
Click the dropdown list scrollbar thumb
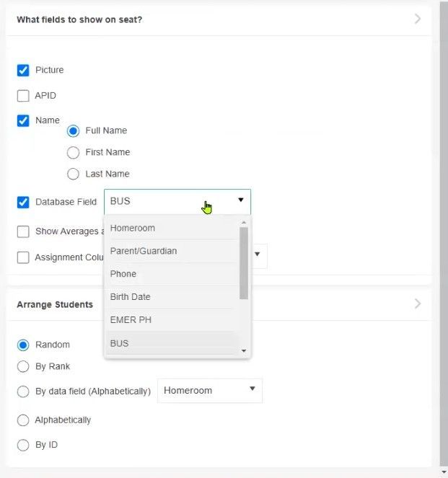point(244,263)
